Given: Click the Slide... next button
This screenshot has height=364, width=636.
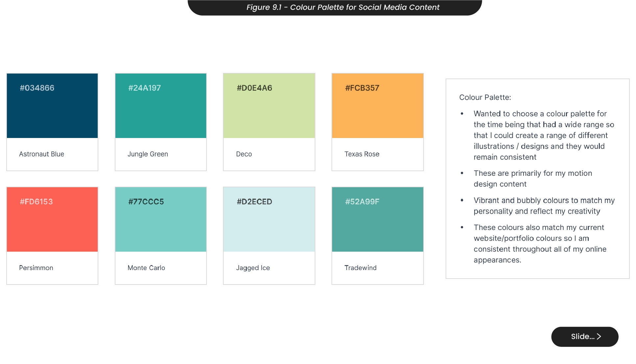Looking at the screenshot, I should tap(585, 336).
